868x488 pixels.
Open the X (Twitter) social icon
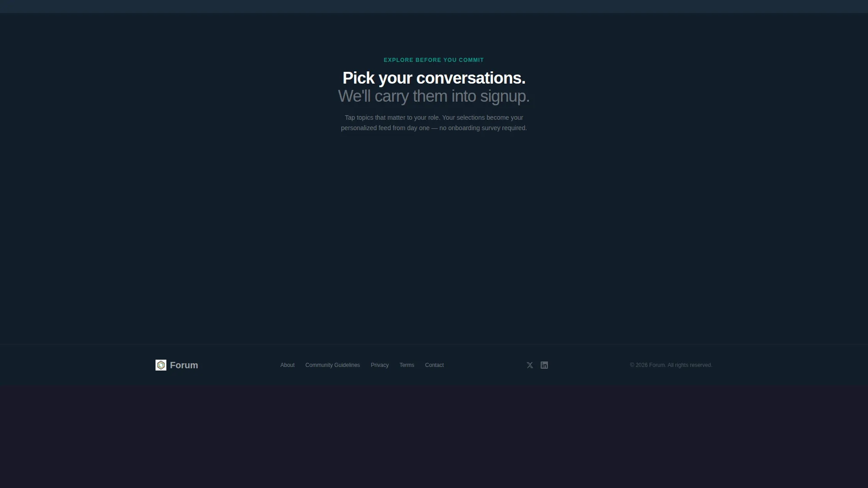coord(530,365)
